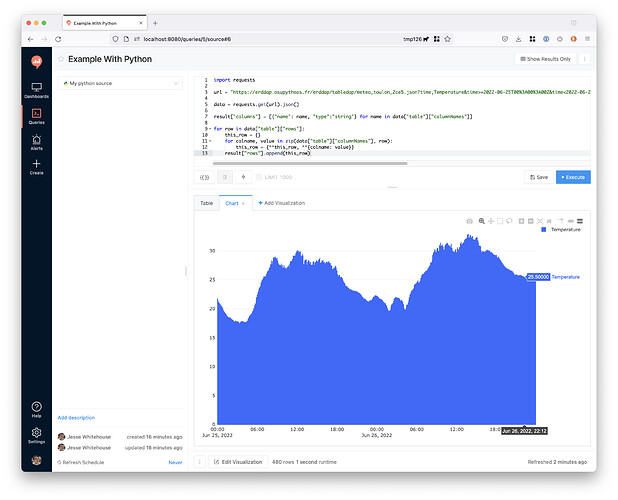
Task: Close the Chart visualization tab
Action: coord(244,203)
